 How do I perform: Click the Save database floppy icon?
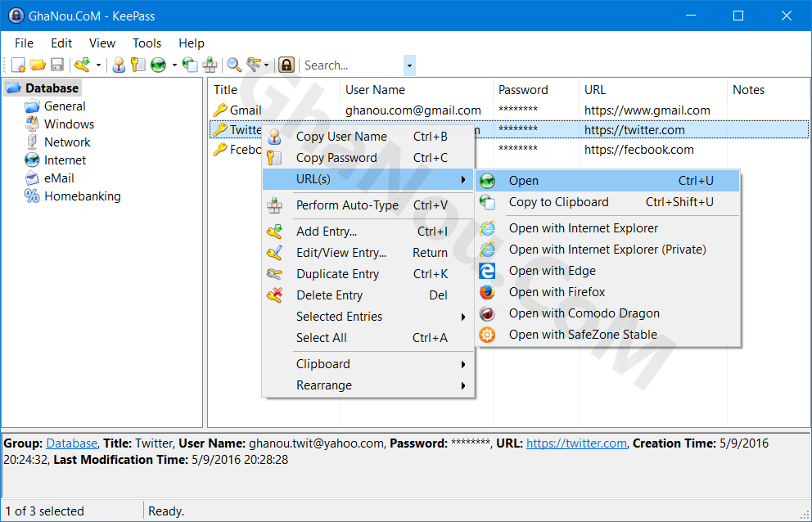57,65
